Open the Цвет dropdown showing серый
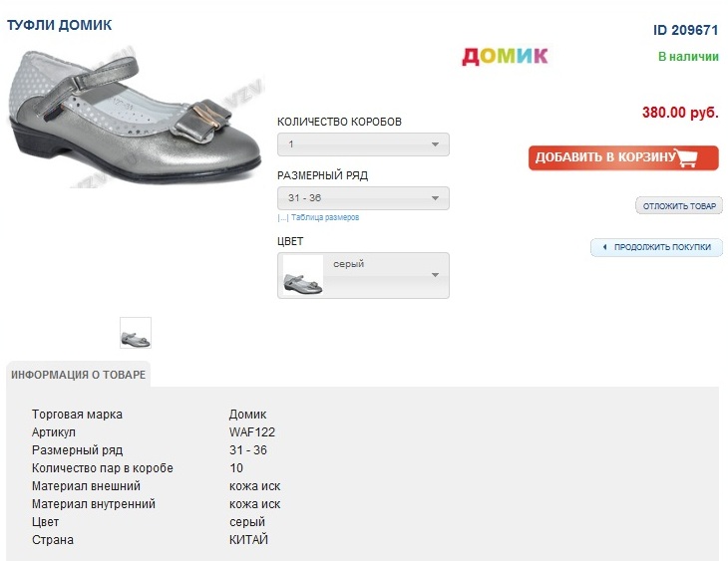728x561 pixels. tap(363, 275)
